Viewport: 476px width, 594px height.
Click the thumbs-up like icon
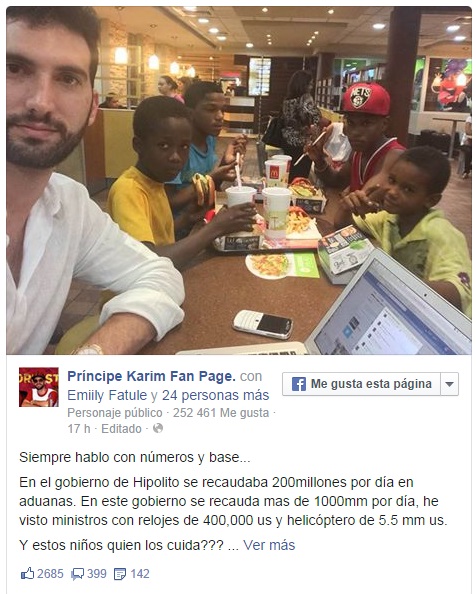coord(27,574)
